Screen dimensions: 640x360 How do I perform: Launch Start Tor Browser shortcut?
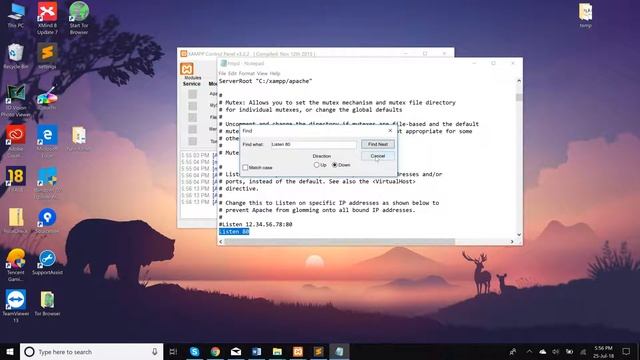pos(79,18)
